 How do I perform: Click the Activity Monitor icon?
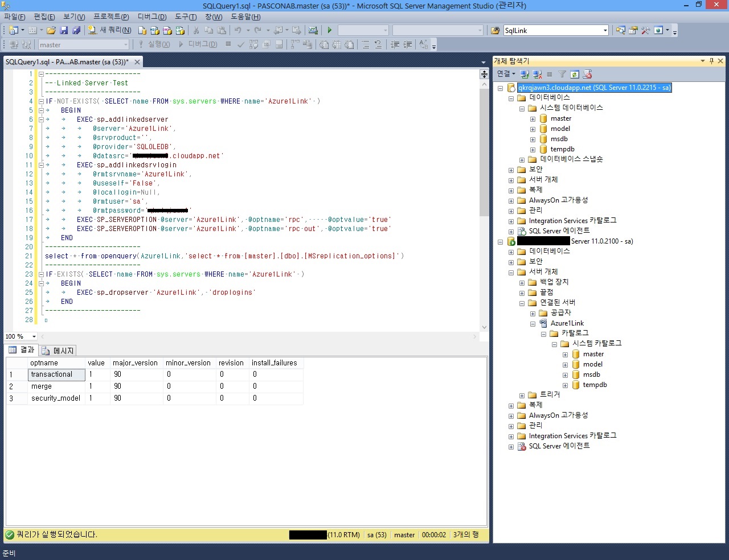click(x=313, y=30)
